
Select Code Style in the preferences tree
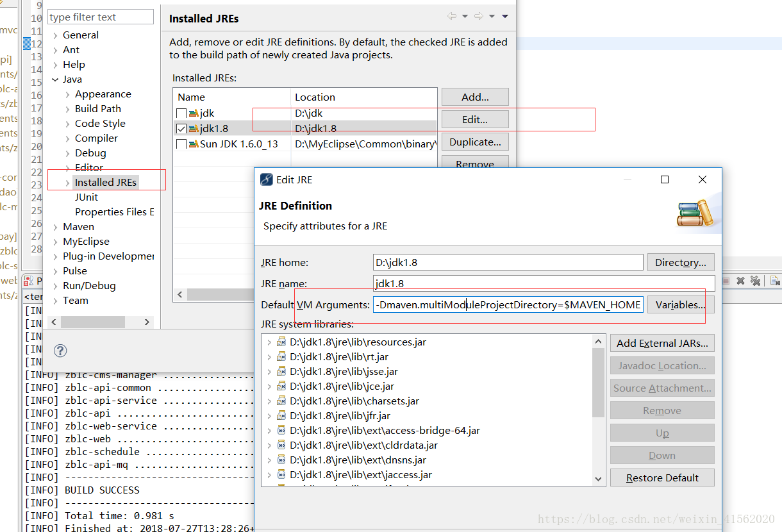[100, 124]
